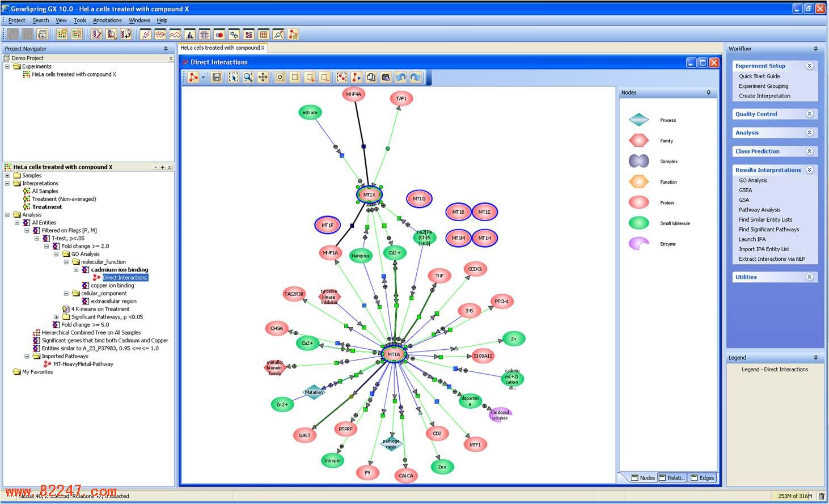Click the scatter plot toolbar icon
The image size is (829, 504).
click(145, 35)
